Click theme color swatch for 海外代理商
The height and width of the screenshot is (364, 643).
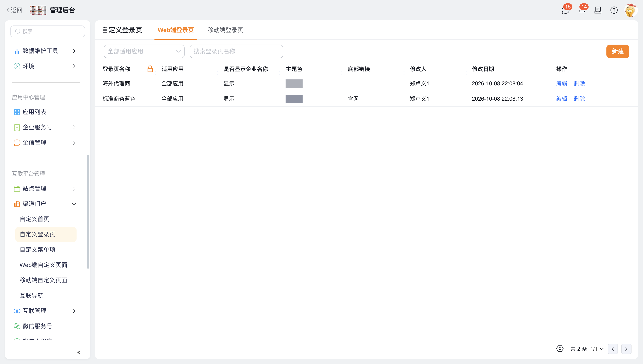294,83
